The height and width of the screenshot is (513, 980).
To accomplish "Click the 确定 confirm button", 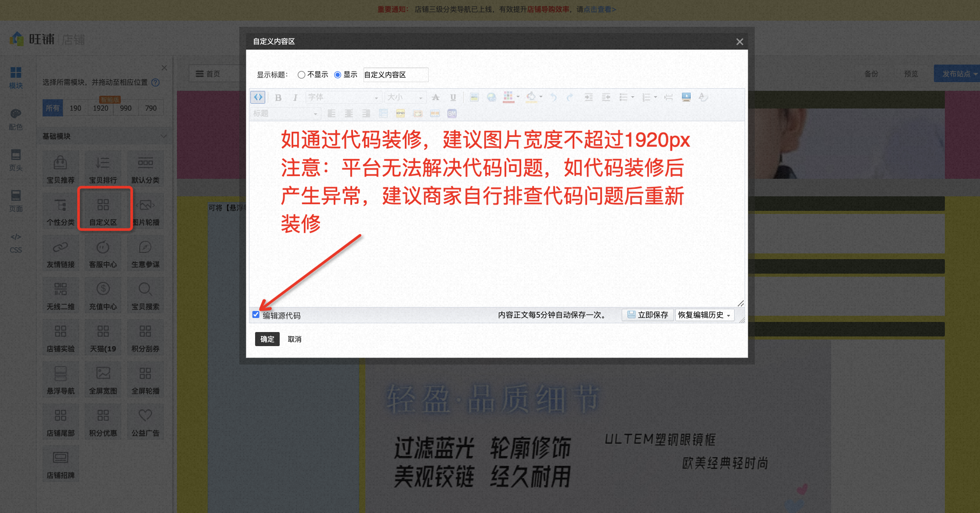I will (x=267, y=339).
